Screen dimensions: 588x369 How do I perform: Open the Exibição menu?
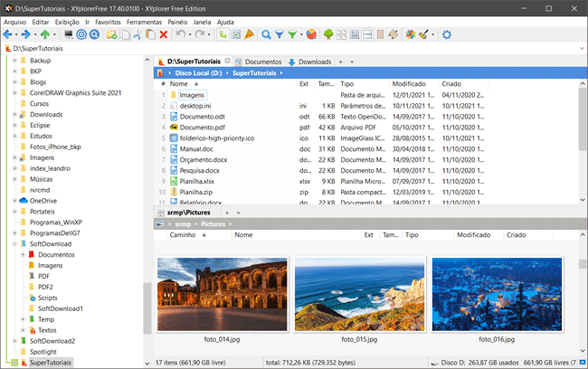coord(67,22)
